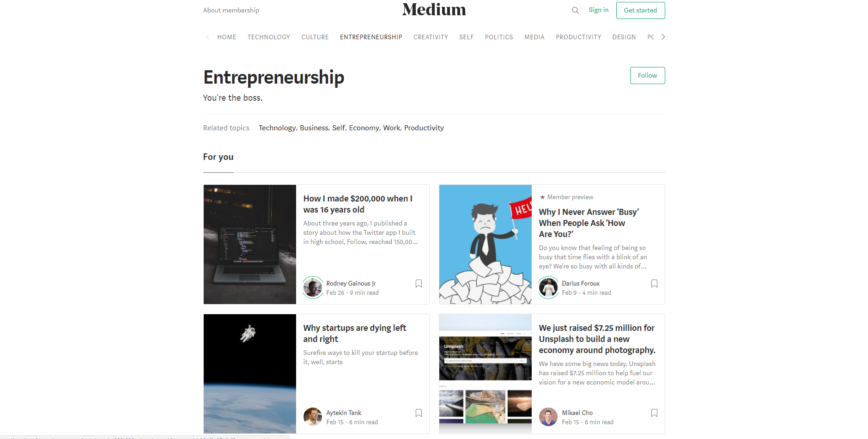Click the Get started button
The width and height of the screenshot is (868, 439).
coord(640,10)
